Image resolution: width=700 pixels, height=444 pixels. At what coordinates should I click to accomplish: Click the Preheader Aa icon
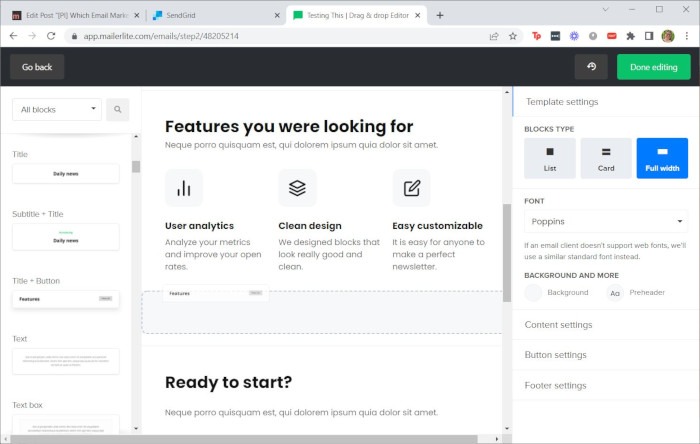coord(615,292)
